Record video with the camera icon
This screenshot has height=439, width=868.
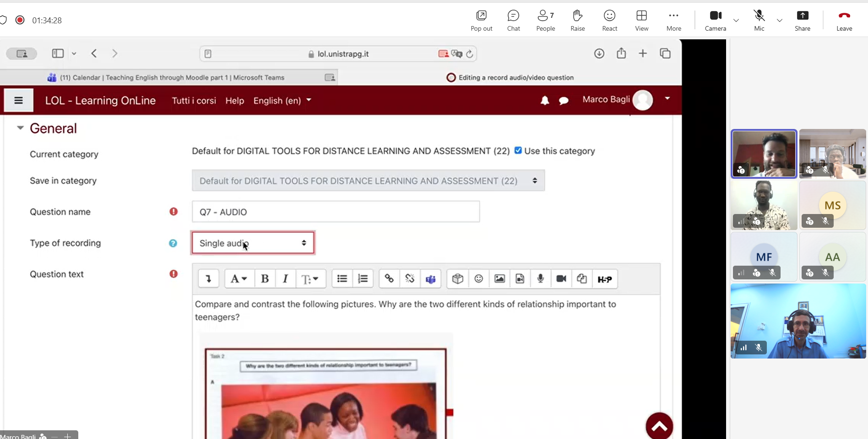[561, 279]
